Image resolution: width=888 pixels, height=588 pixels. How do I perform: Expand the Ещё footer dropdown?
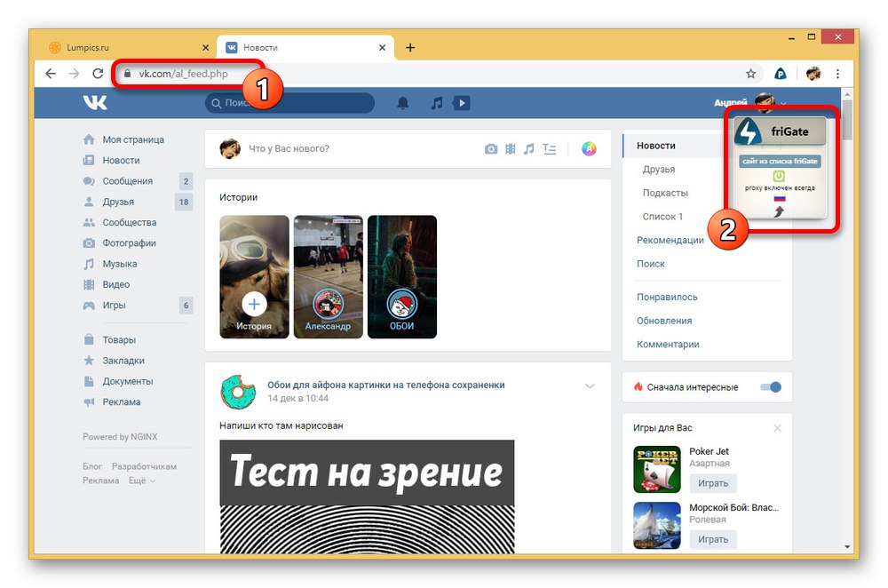[141, 481]
